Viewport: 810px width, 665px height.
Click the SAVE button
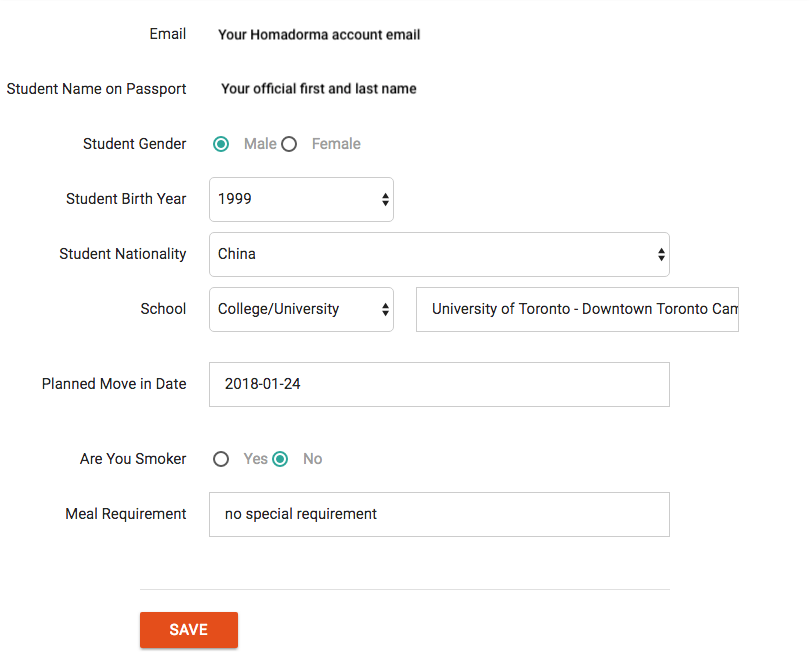pyautogui.click(x=189, y=630)
